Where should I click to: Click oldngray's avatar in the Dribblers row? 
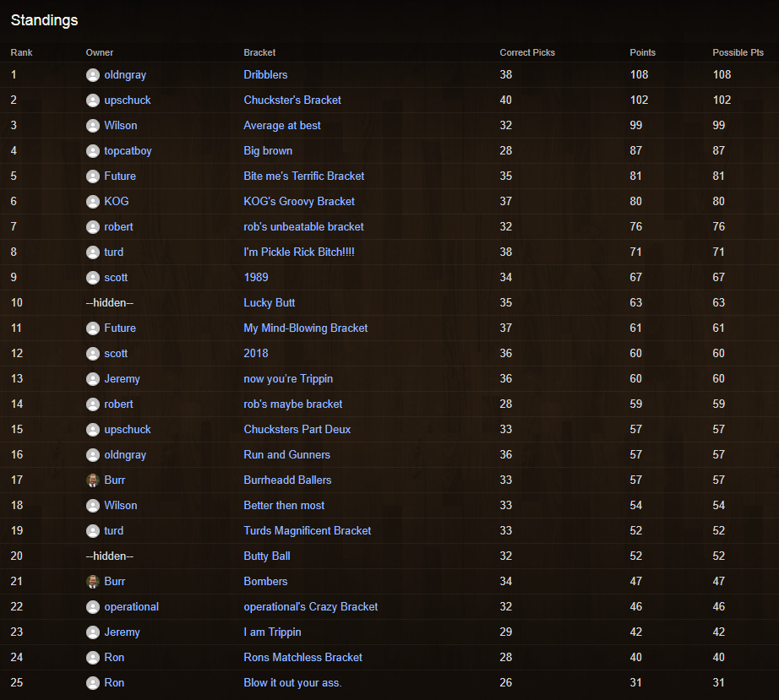point(93,75)
